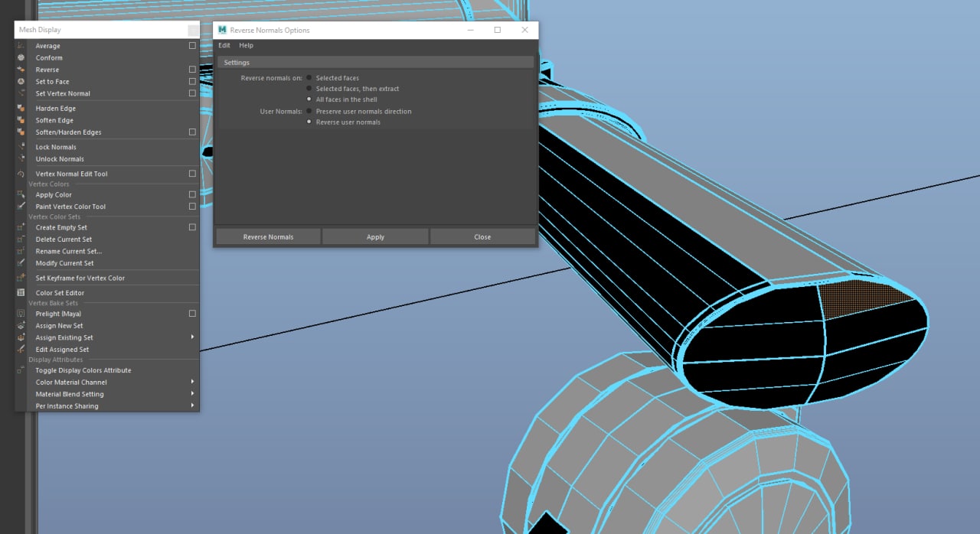
Task: Expand the Assign Existing Set submenu arrow
Action: click(x=192, y=337)
